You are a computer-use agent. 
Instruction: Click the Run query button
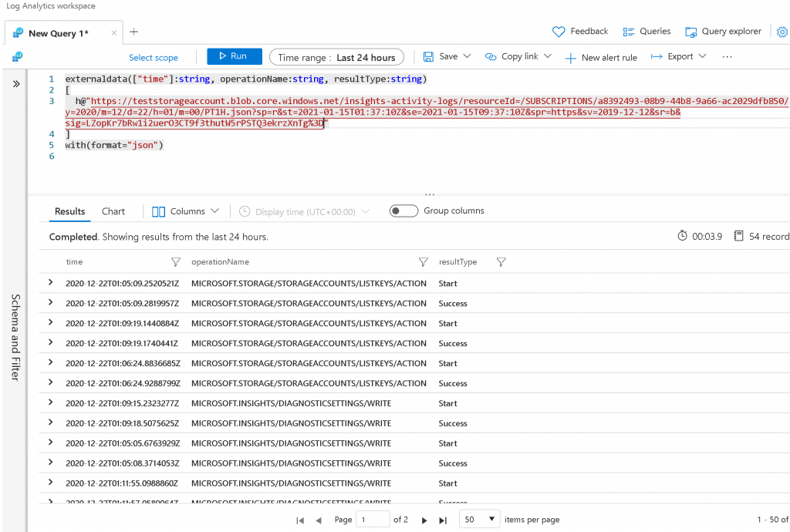(x=229, y=56)
